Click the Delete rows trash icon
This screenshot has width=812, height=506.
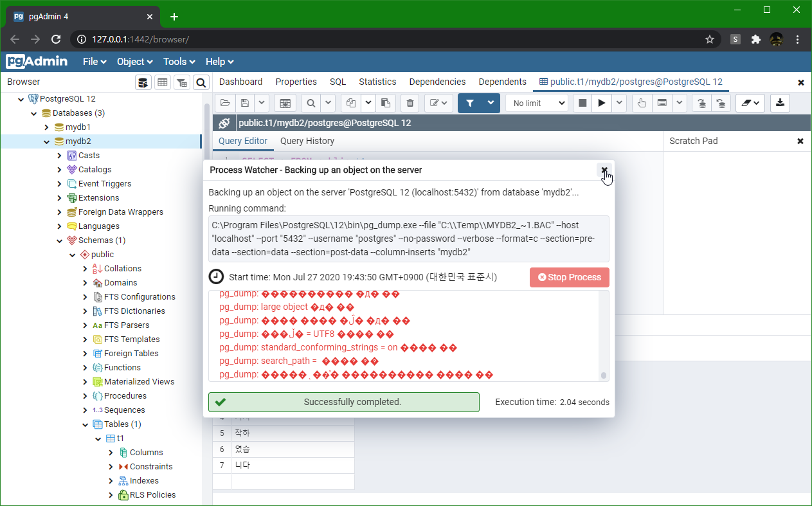pos(410,103)
